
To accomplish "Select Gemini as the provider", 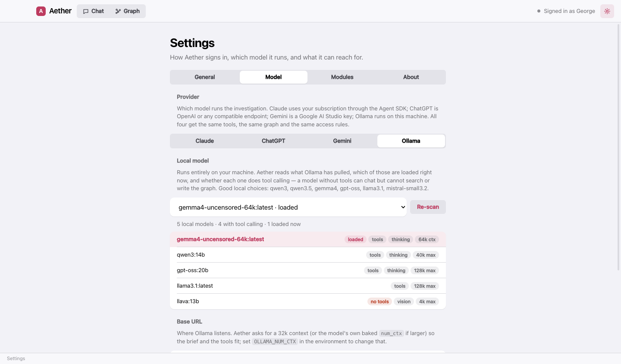I will pyautogui.click(x=342, y=141).
